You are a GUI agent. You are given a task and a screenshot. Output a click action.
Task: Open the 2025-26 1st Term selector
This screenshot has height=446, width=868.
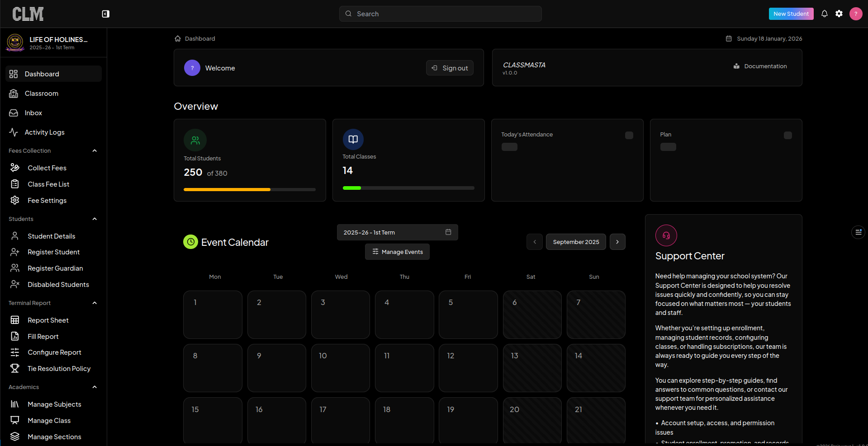click(x=388, y=232)
